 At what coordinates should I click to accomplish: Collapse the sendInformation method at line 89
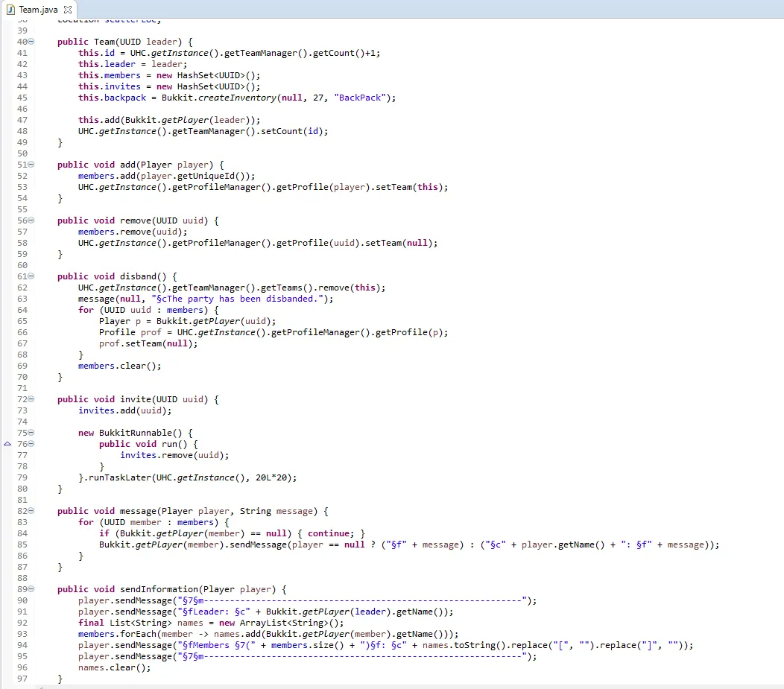pos(31,589)
